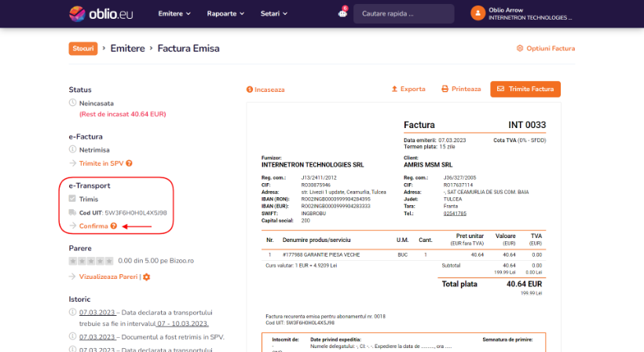This screenshot has height=352, width=644.
Task: Click the oblio.eu logo
Action: tap(101, 13)
